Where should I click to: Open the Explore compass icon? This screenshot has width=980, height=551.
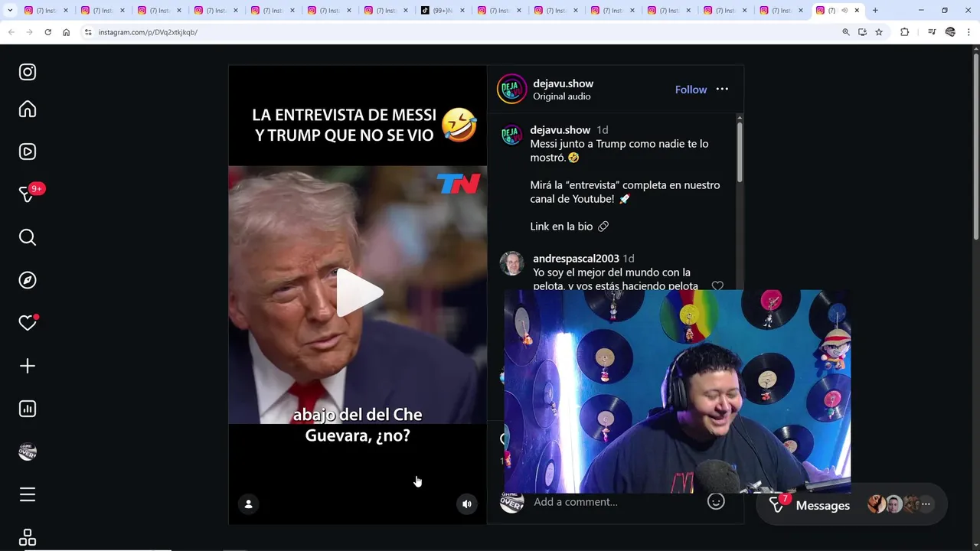(28, 280)
